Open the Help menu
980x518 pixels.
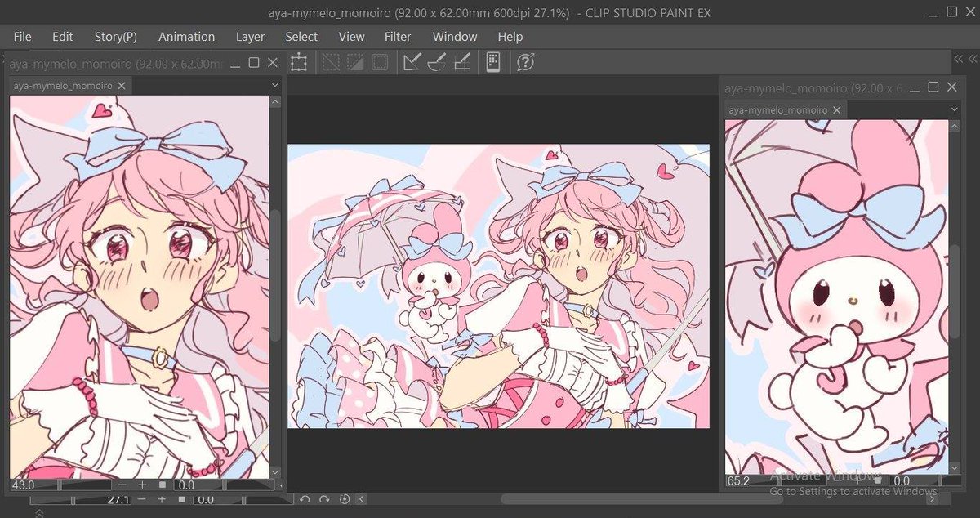coord(510,37)
